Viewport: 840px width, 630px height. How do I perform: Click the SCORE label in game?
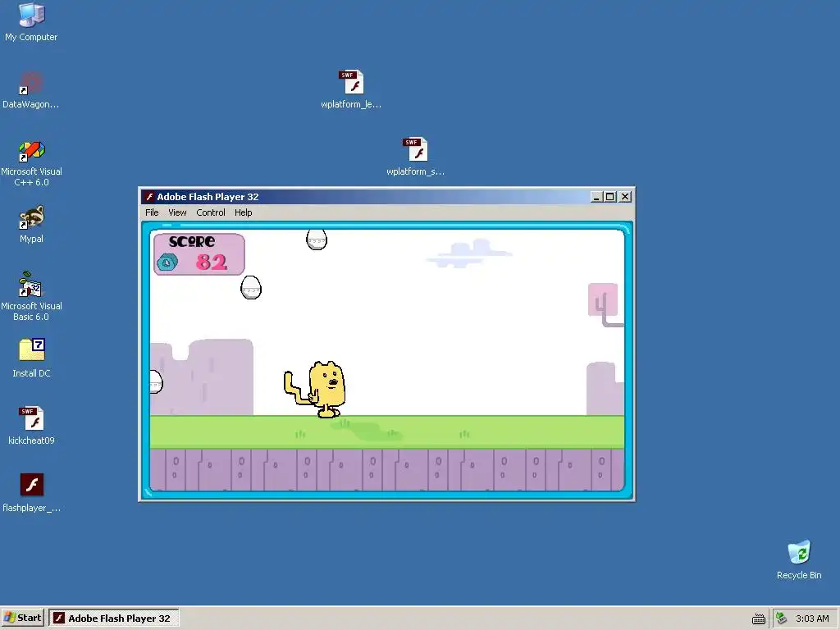[192, 242]
